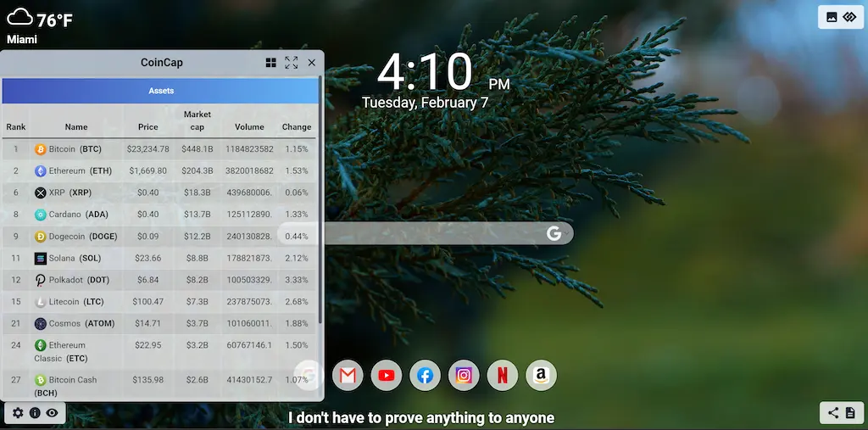Screen dimensions: 868x430
Task: Click the background image icon in top corner
Action: 832,17
